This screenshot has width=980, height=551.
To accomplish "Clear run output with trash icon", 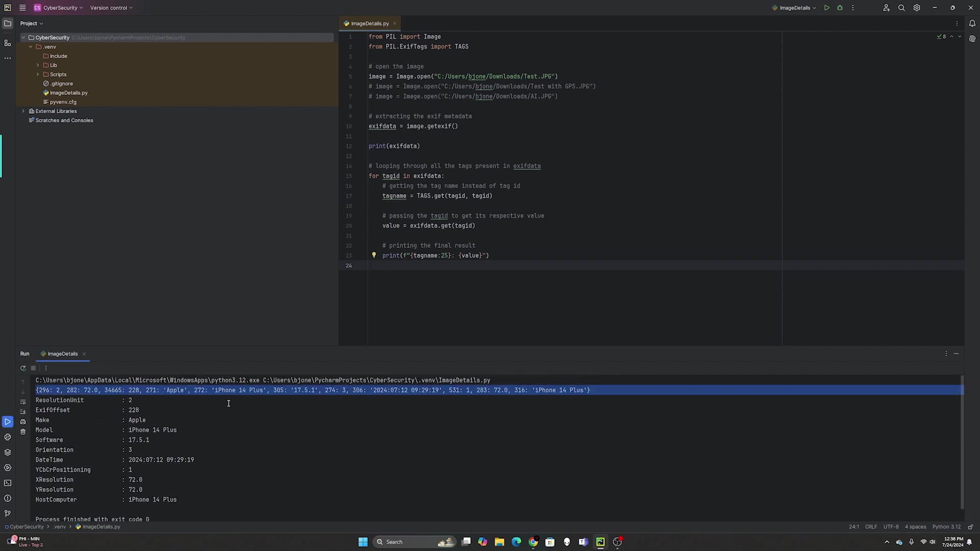I will [x=23, y=432].
